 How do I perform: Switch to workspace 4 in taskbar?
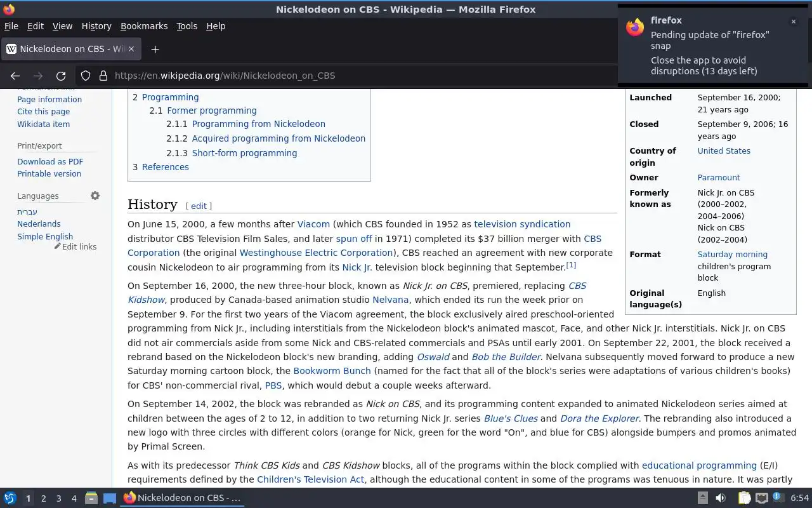[74, 498]
